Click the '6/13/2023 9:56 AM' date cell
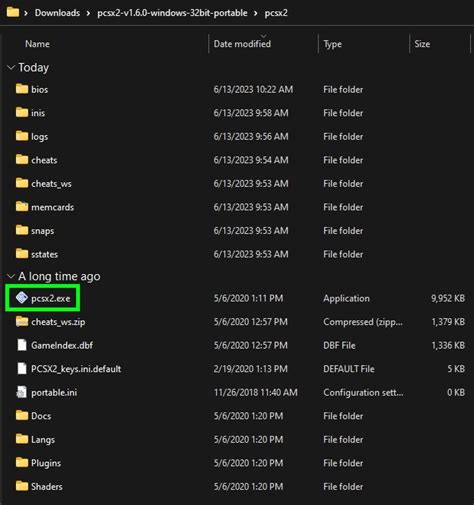The image size is (474, 505). (251, 137)
